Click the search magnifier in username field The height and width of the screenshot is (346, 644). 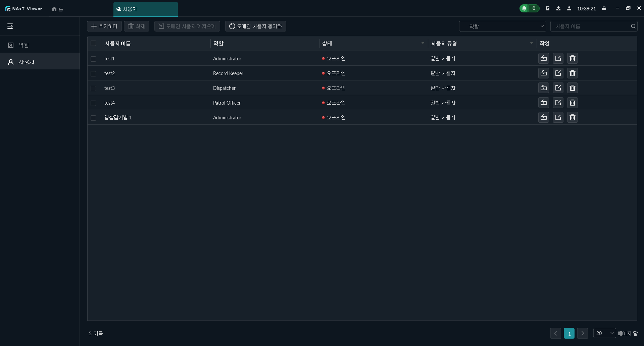(x=633, y=26)
